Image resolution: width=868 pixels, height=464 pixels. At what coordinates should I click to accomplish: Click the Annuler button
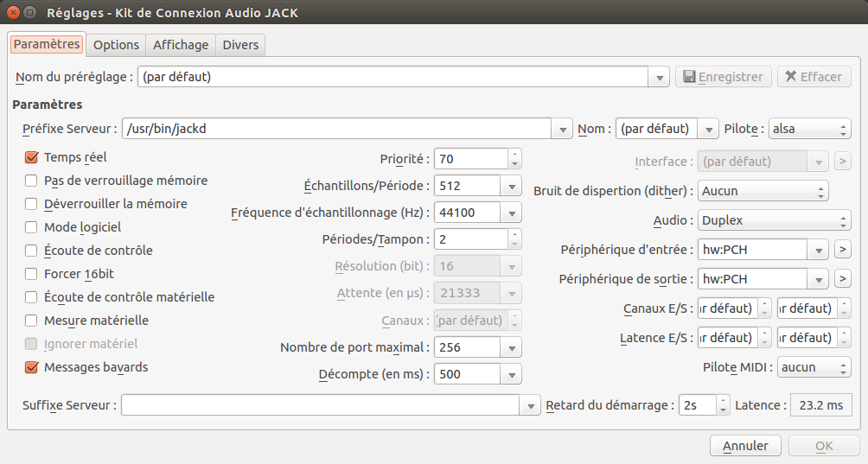[x=745, y=446]
